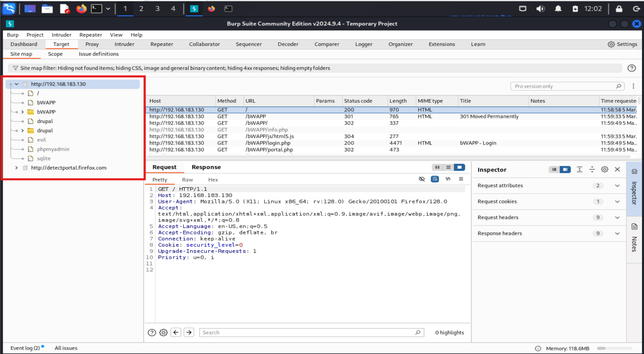Toggle the message wrap button in request editor
644x354 pixels.
click(435, 179)
